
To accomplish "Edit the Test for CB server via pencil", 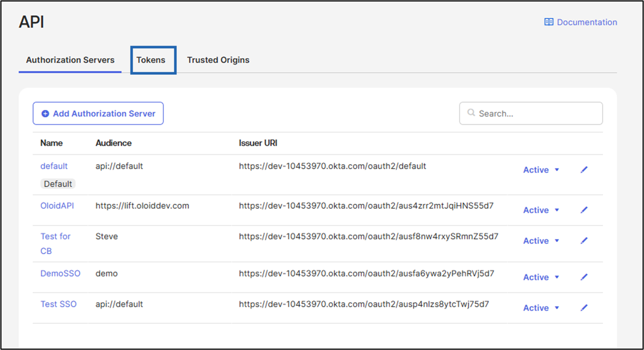I will [x=584, y=241].
